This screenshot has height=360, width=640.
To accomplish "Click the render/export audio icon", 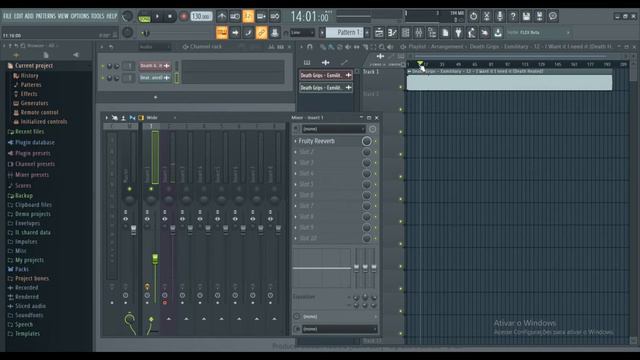I will click(540, 16).
